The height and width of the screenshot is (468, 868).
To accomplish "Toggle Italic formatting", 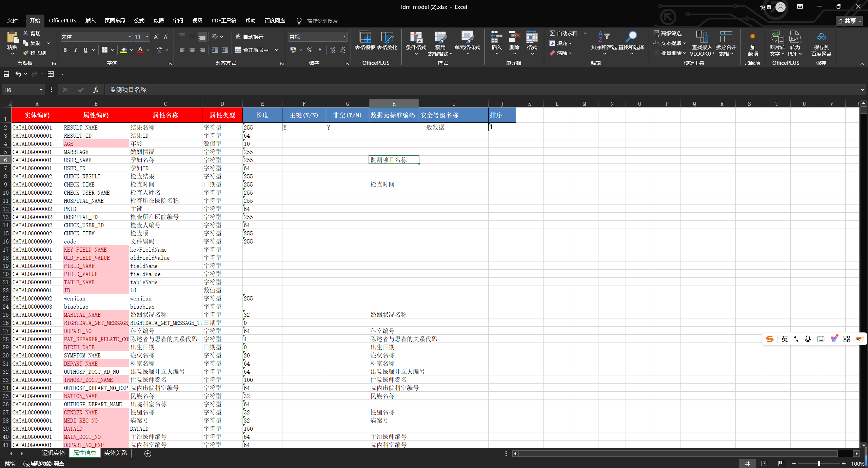I will (x=75, y=50).
